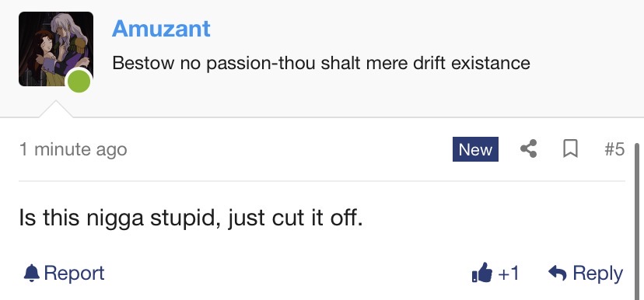Open the #5 post permalink
644x300 pixels.
pos(614,149)
